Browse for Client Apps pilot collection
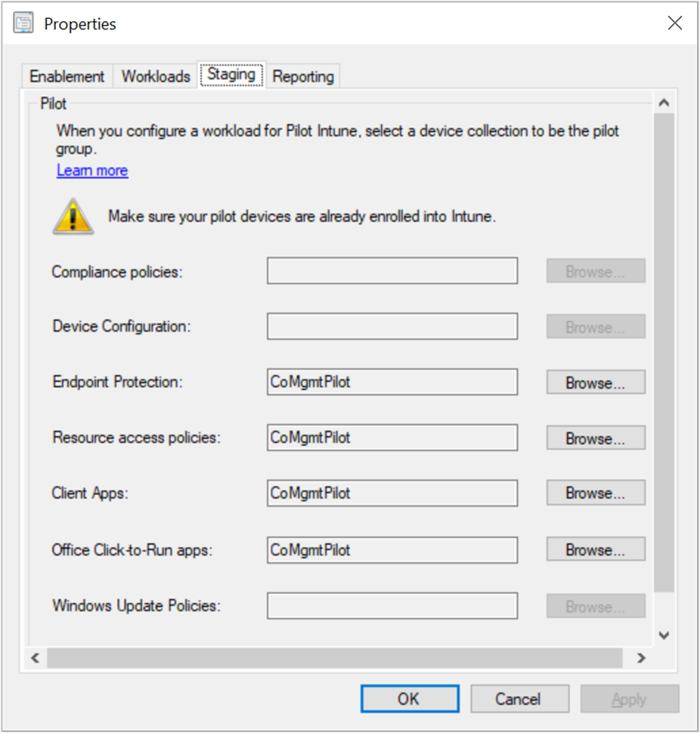 [595, 493]
